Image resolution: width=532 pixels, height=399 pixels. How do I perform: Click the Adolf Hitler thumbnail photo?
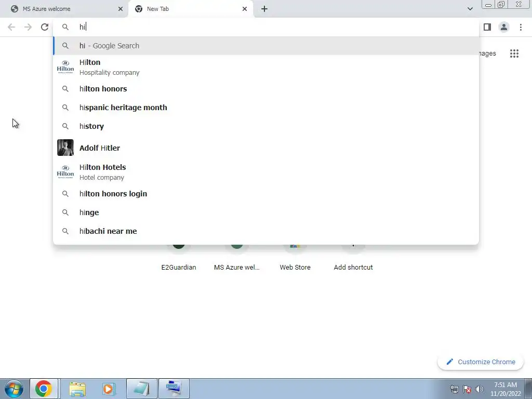(x=65, y=148)
